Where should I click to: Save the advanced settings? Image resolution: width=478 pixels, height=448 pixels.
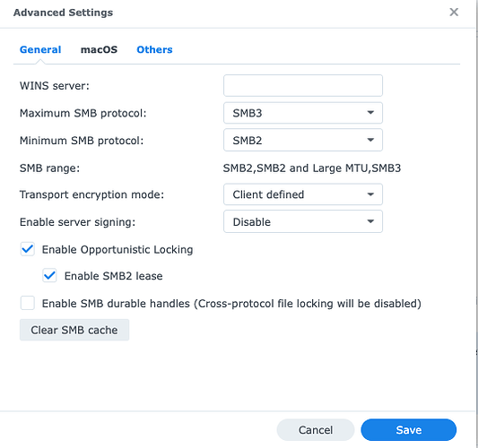click(408, 430)
